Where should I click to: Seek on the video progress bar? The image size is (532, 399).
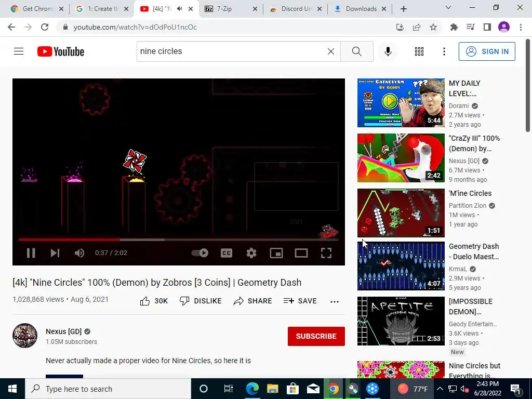(x=179, y=240)
